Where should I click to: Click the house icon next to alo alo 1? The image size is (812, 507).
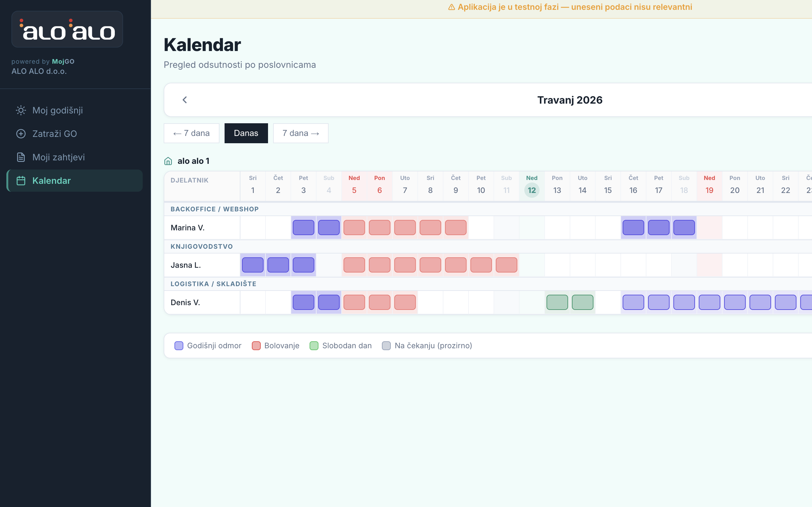pyautogui.click(x=168, y=161)
